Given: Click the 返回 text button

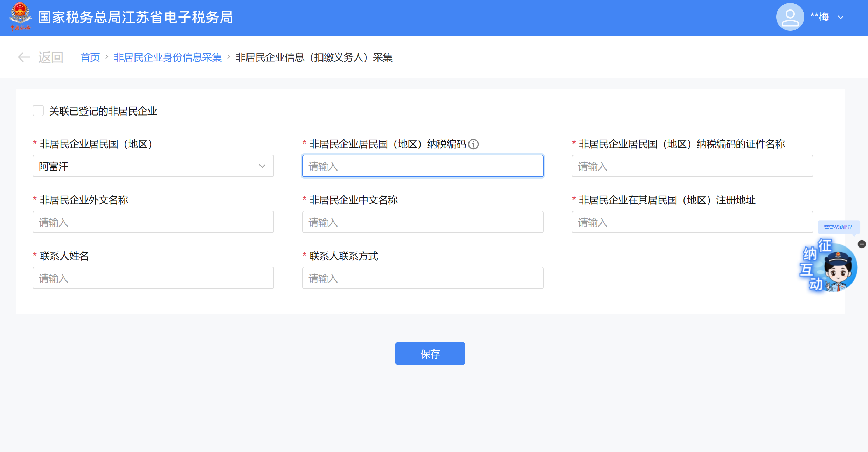Looking at the screenshot, I should pyautogui.click(x=51, y=57).
